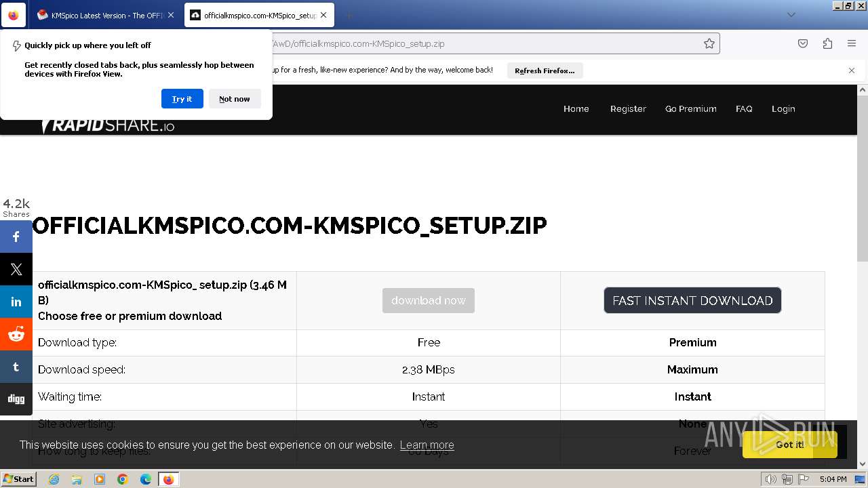Open the Firefox hamburger application menu
868x488 pixels.
852,43
